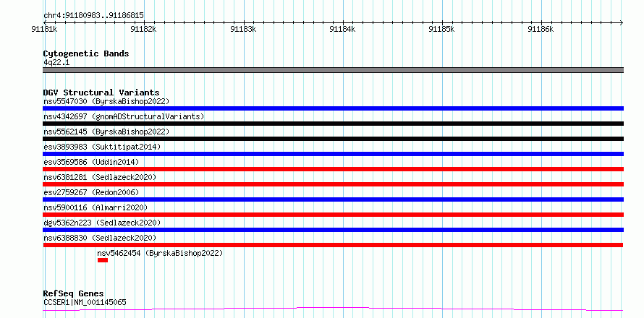Open the dgv5362n223 (Sedlazeck2020) label
This screenshot has height=318, width=644.
point(102,223)
